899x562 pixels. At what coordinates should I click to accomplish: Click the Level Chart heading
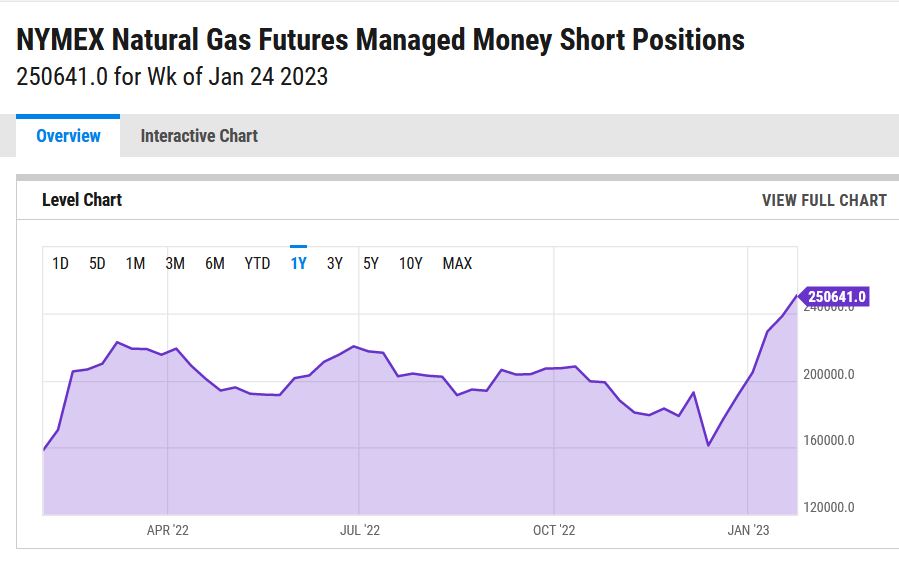[82, 200]
